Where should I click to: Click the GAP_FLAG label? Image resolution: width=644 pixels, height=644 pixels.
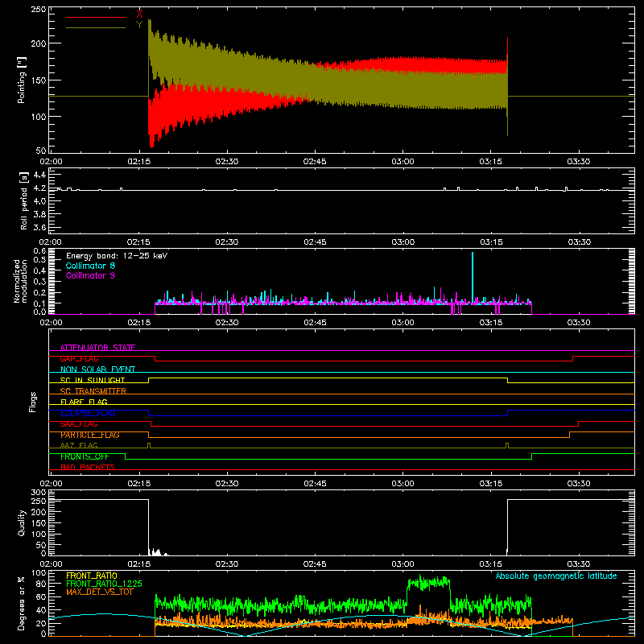79,358
